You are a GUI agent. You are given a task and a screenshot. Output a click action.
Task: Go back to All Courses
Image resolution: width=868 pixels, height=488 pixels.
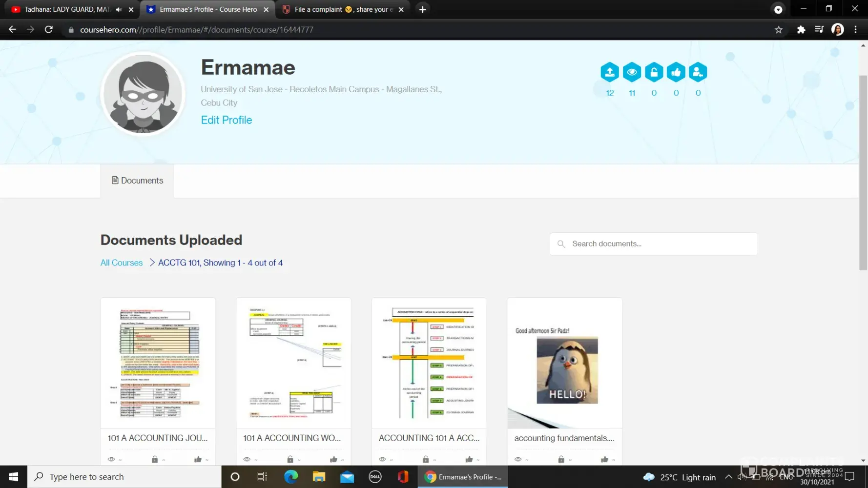tap(122, 263)
